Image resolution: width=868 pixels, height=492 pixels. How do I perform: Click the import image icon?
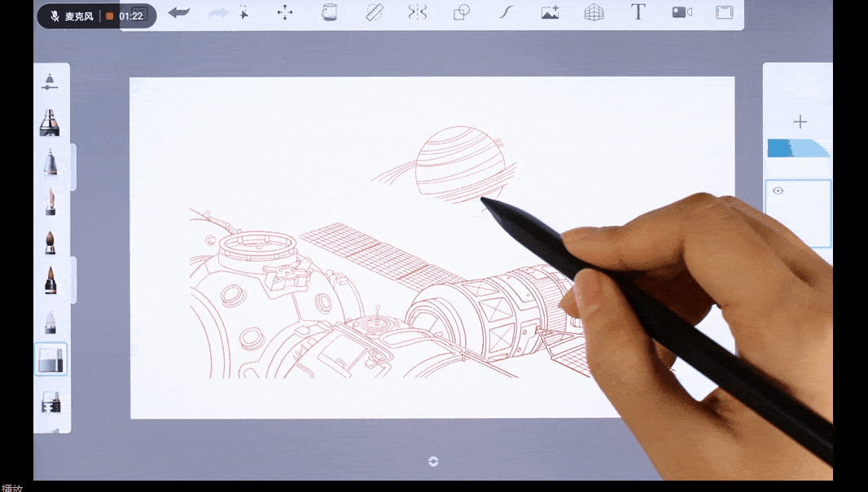550,12
